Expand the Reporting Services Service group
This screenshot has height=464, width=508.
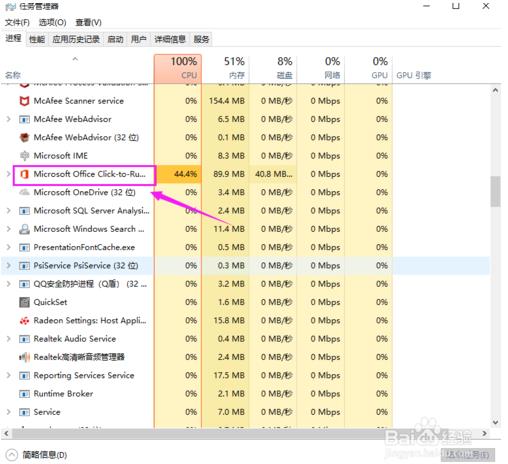[9, 376]
